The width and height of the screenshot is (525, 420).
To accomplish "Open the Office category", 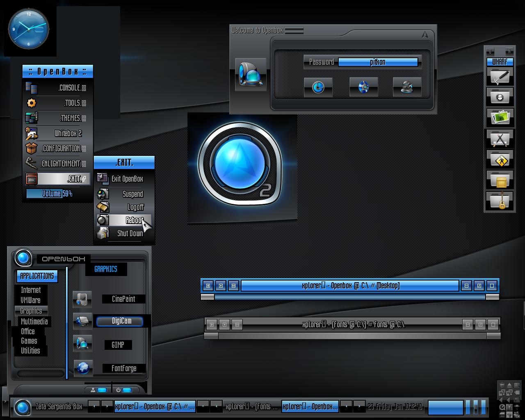I will (x=28, y=331).
